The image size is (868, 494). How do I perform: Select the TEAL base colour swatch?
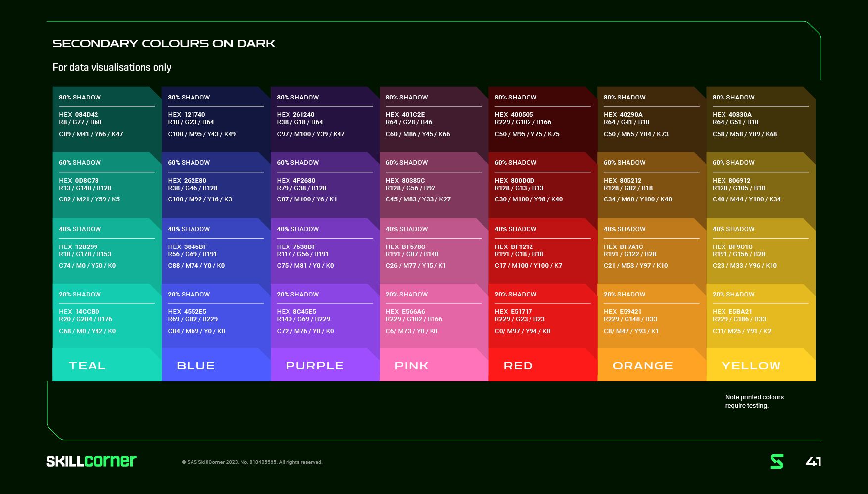tap(107, 365)
